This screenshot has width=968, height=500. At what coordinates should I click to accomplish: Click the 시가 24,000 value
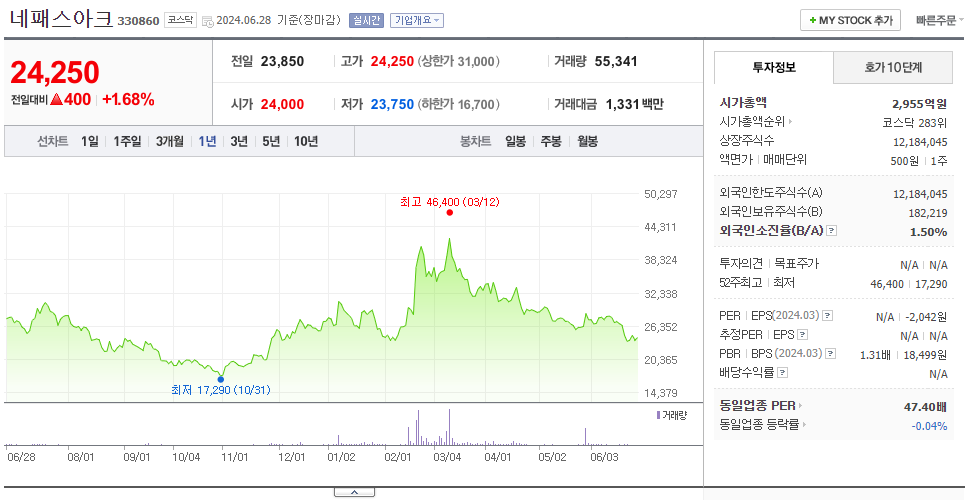pyautogui.click(x=282, y=104)
